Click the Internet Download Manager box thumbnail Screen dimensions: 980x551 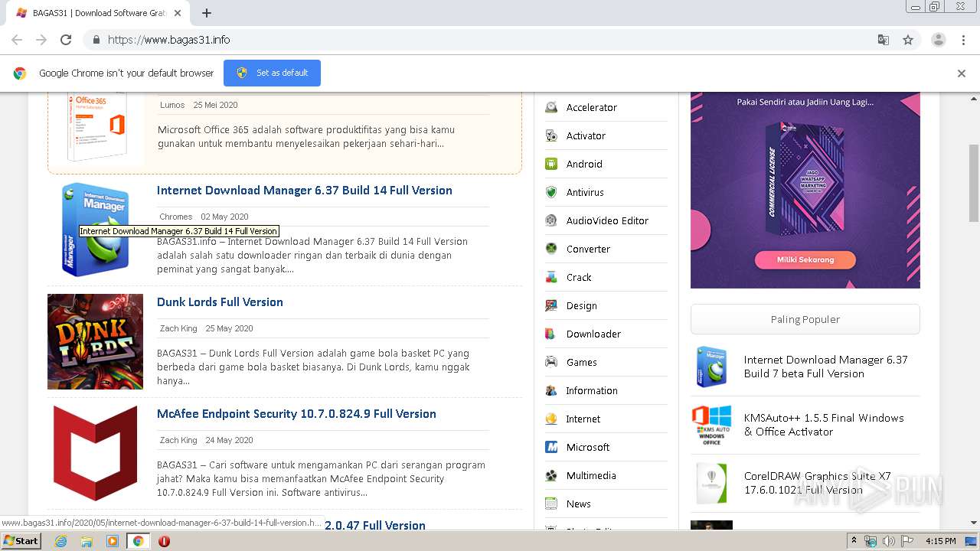[x=95, y=230]
